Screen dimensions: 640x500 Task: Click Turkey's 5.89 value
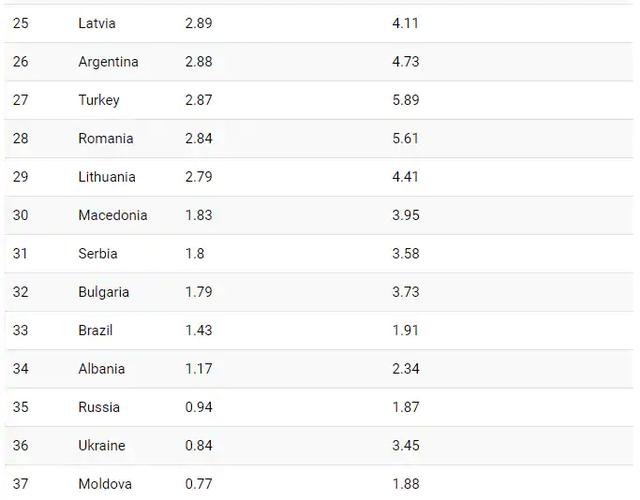[x=406, y=100]
